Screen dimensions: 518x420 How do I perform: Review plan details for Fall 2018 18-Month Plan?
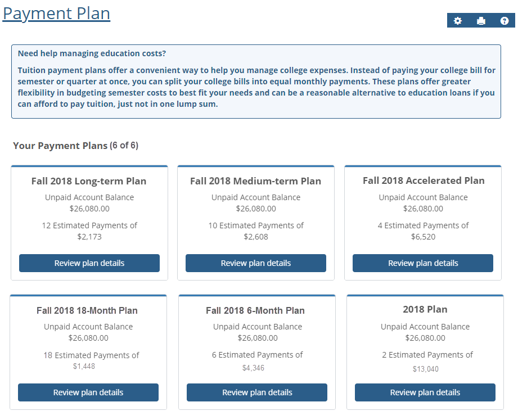[x=88, y=392]
